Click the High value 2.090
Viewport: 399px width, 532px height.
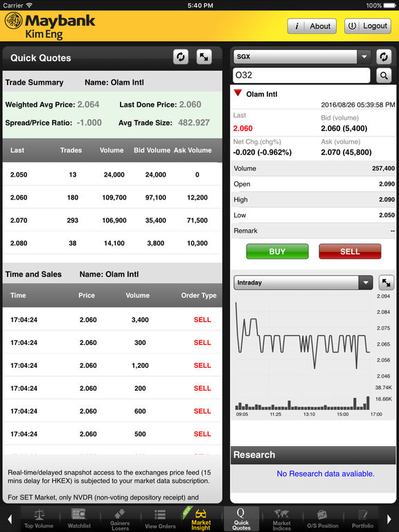pos(387,199)
